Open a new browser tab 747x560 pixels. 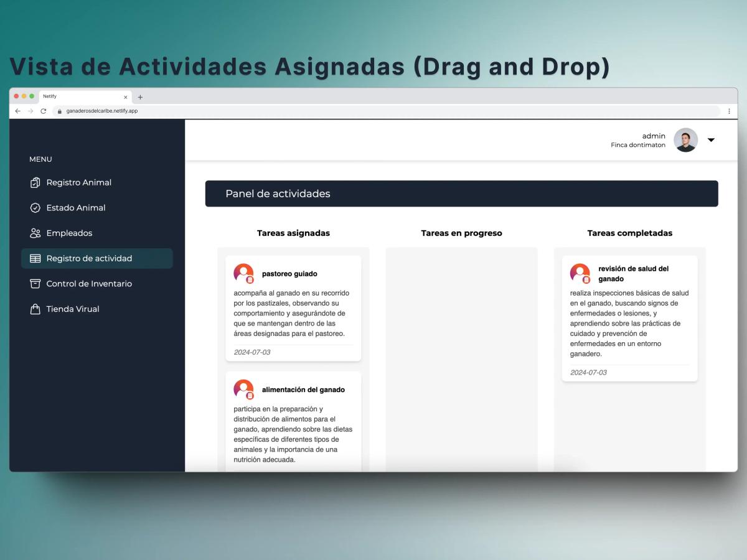[140, 96]
